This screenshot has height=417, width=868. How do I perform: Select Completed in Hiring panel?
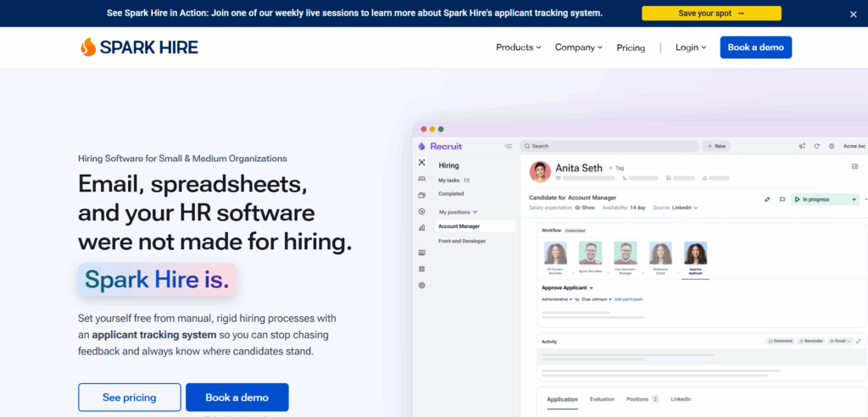(x=451, y=194)
